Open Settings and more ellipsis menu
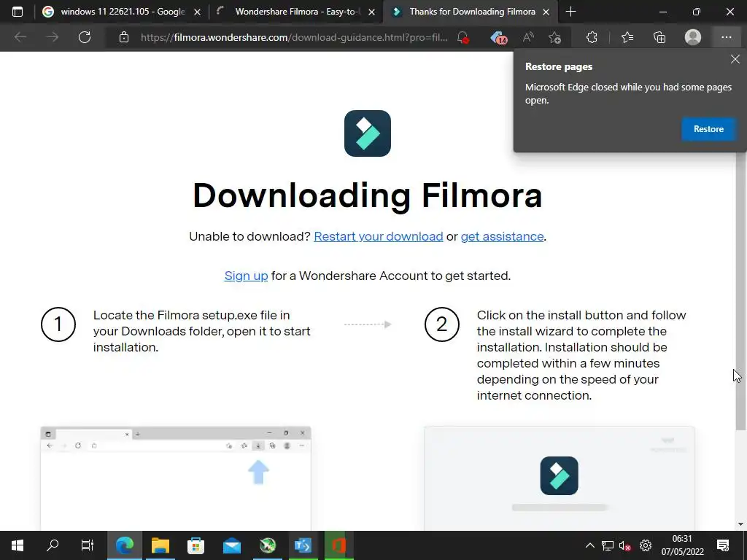The image size is (747, 560). [726, 37]
